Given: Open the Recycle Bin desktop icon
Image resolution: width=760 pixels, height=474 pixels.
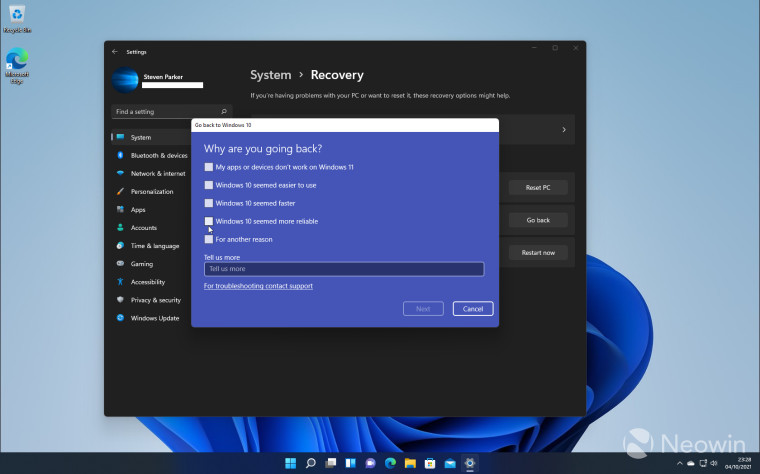Looking at the screenshot, I should (x=17, y=18).
